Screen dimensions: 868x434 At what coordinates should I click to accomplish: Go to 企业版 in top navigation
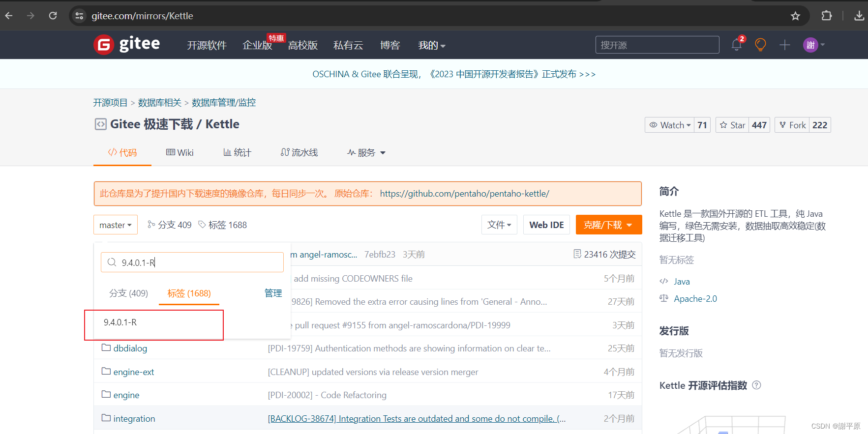point(257,45)
